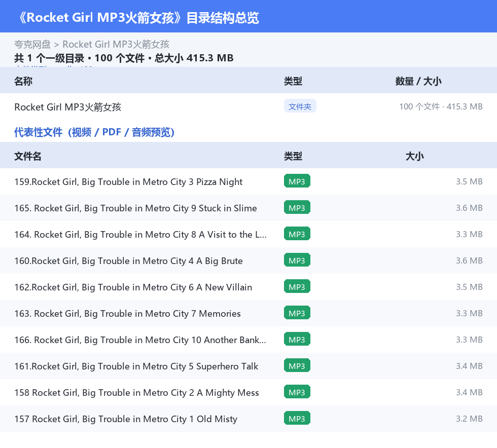
Task: Select file 159 Pizza Night
Action: [x=128, y=182]
